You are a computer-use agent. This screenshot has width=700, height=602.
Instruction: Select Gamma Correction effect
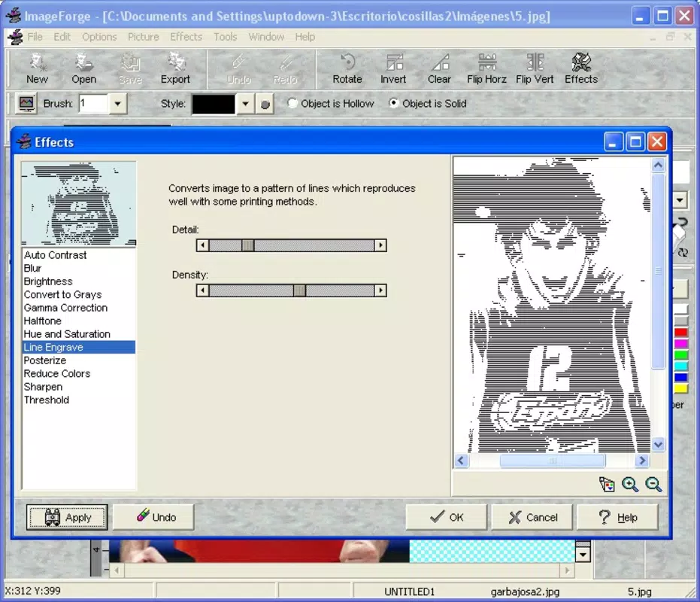[78, 308]
